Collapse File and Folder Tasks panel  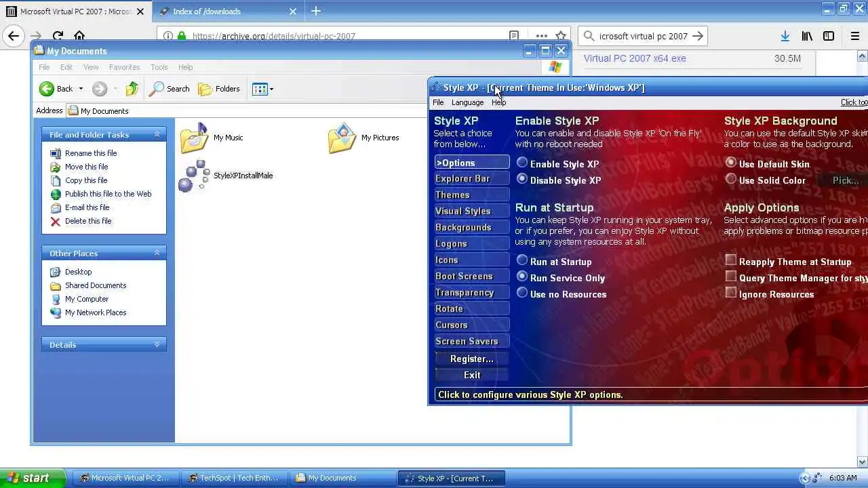pos(157,134)
